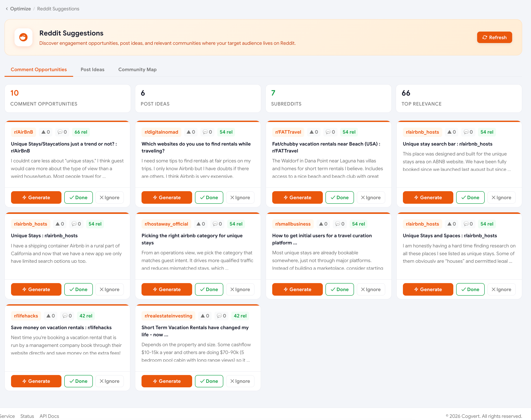
Task: Go back to Optimize breadcrumb
Action: click(x=20, y=9)
